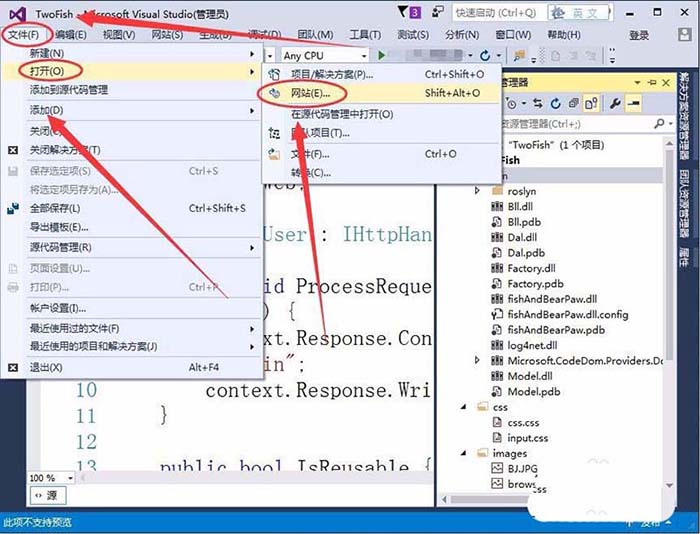Click Solution Explorer properties wrench icon
Viewport: 700px width, 534px height.
(616, 104)
